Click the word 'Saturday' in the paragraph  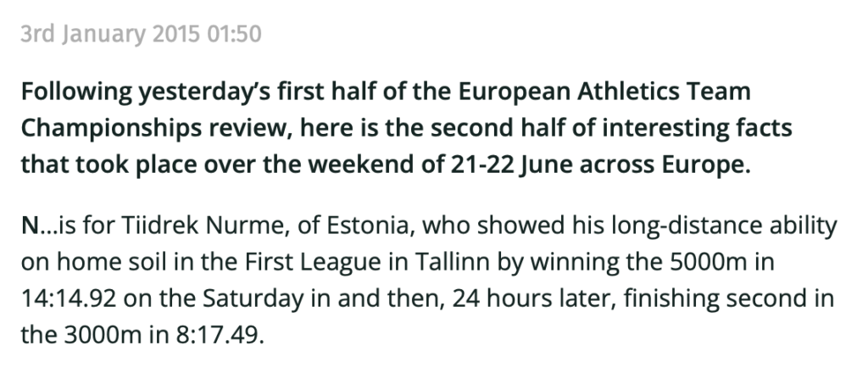tap(253, 299)
